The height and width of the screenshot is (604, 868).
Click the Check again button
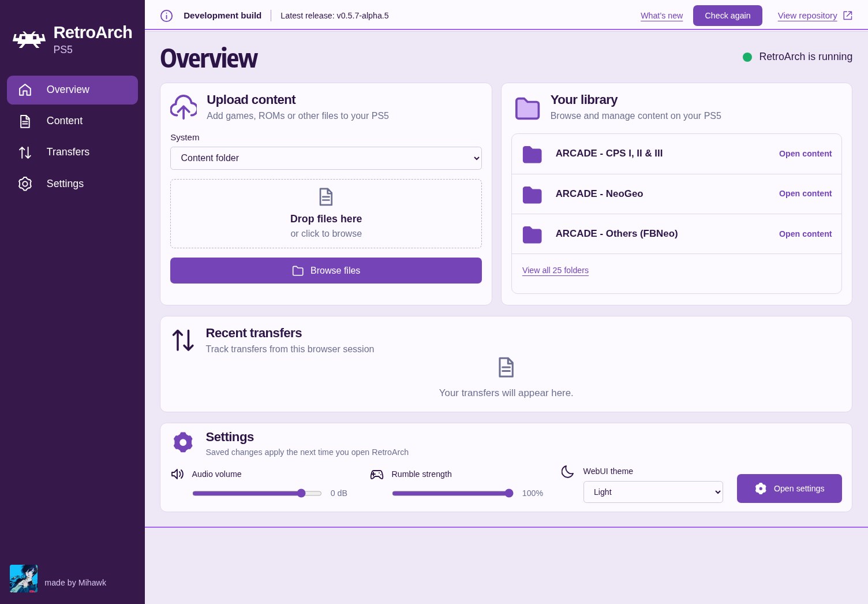pyautogui.click(x=728, y=16)
